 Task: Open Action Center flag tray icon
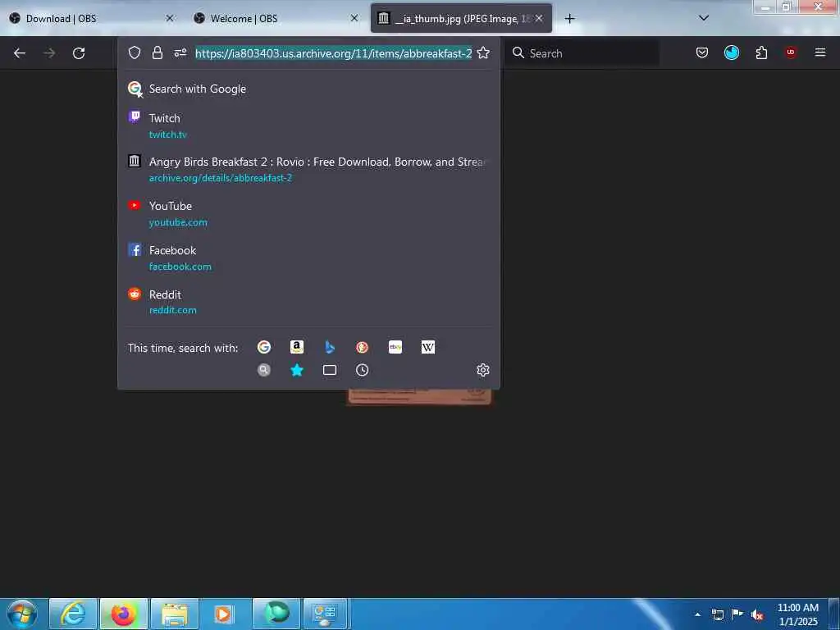737,614
